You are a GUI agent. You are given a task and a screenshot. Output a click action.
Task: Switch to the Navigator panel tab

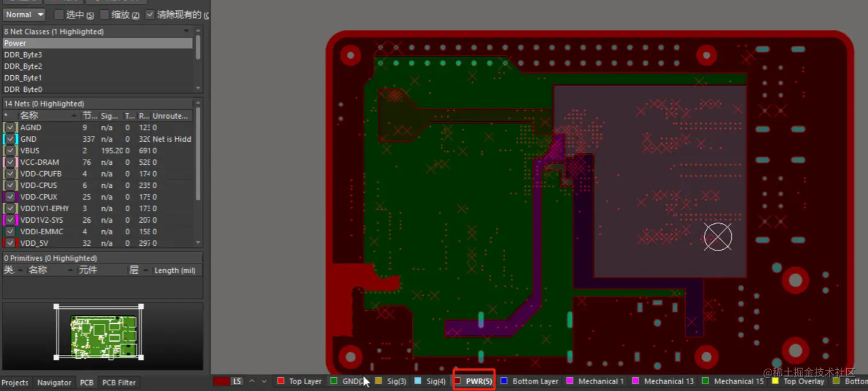tap(54, 382)
